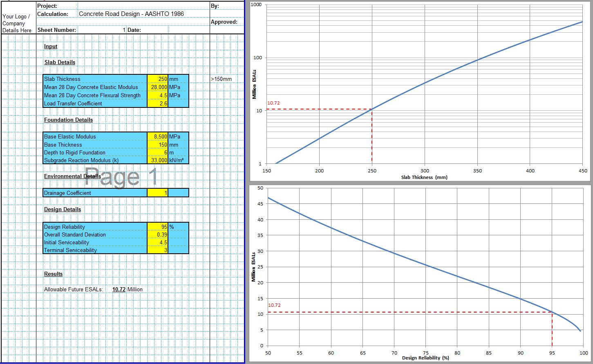Click the Load Transfer Coefficient cell showing 2.6
This screenshot has width=593, height=364.
click(x=157, y=103)
